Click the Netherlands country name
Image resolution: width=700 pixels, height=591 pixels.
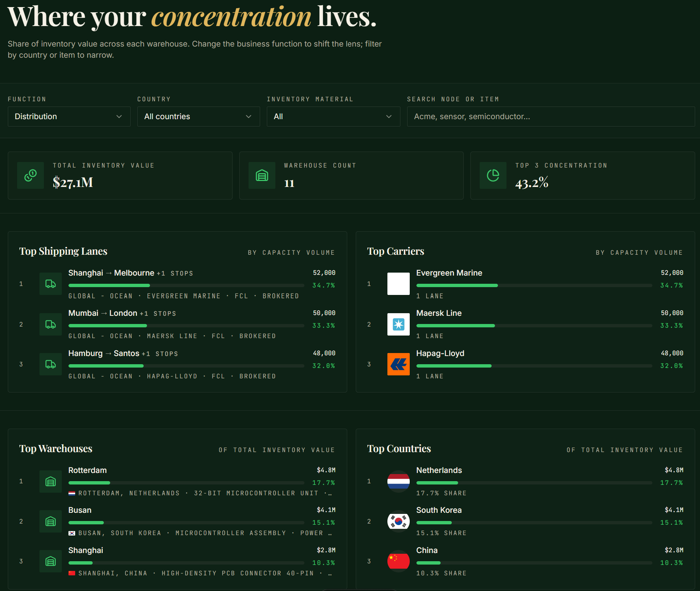pos(439,470)
